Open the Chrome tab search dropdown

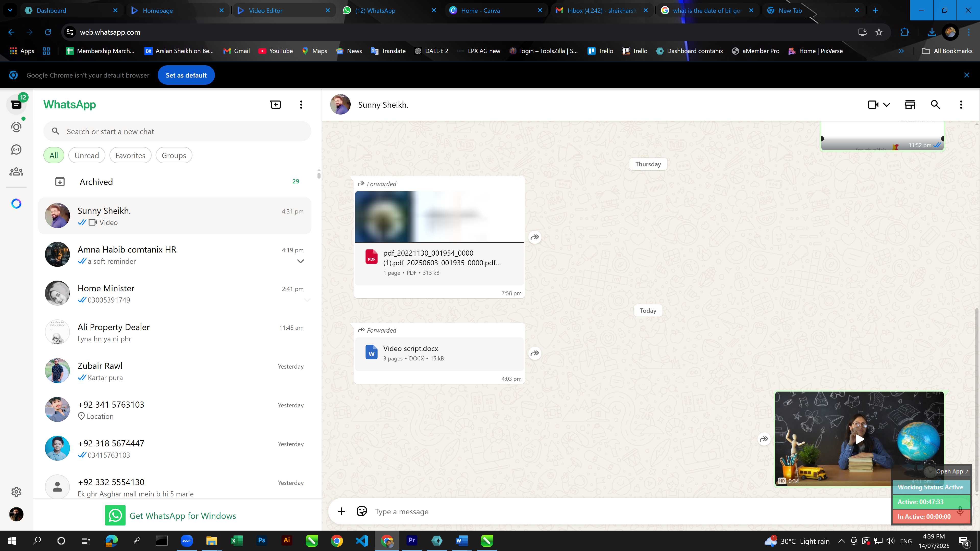coord(10,10)
